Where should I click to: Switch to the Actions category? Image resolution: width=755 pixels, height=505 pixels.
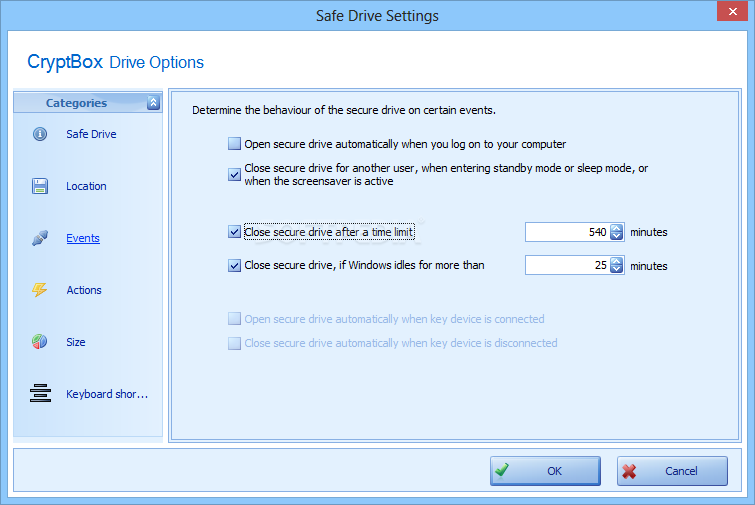click(84, 290)
